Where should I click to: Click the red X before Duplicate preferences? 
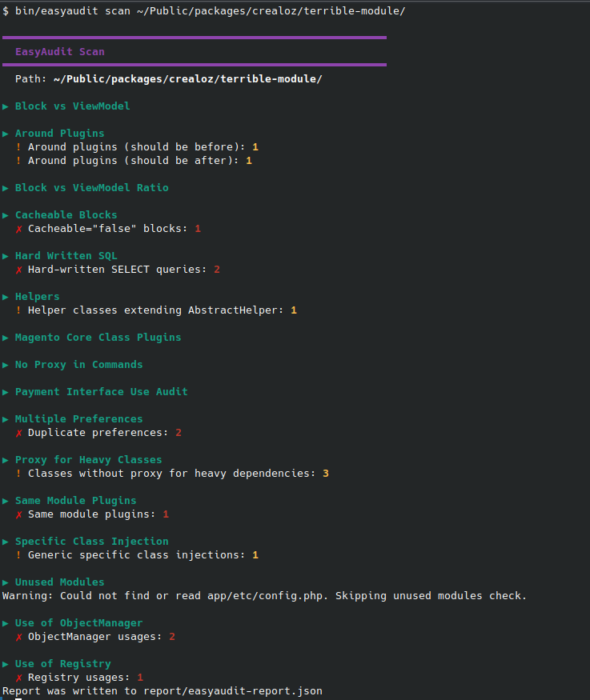click(x=18, y=433)
